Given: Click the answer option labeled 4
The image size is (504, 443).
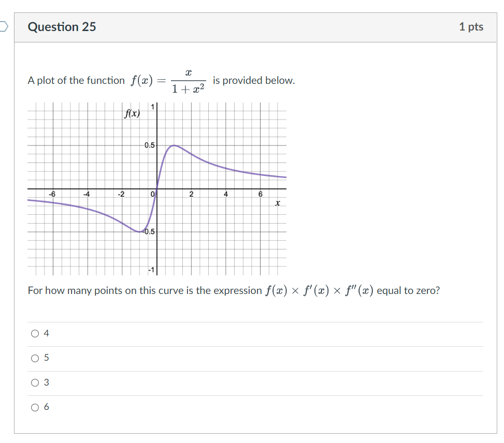Looking at the screenshot, I should pos(46,333).
